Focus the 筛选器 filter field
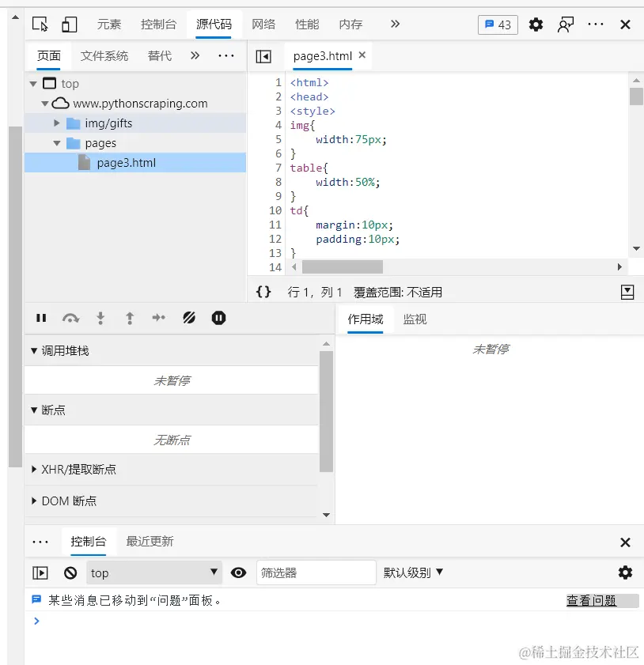 tap(316, 573)
